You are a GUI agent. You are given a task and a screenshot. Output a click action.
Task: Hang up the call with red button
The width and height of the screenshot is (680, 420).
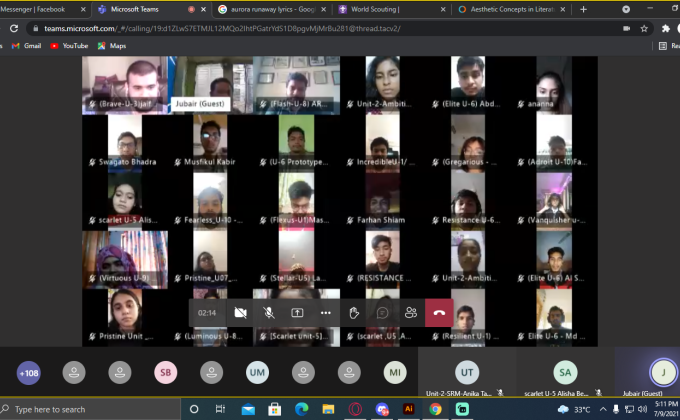pyautogui.click(x=439, y=312)
